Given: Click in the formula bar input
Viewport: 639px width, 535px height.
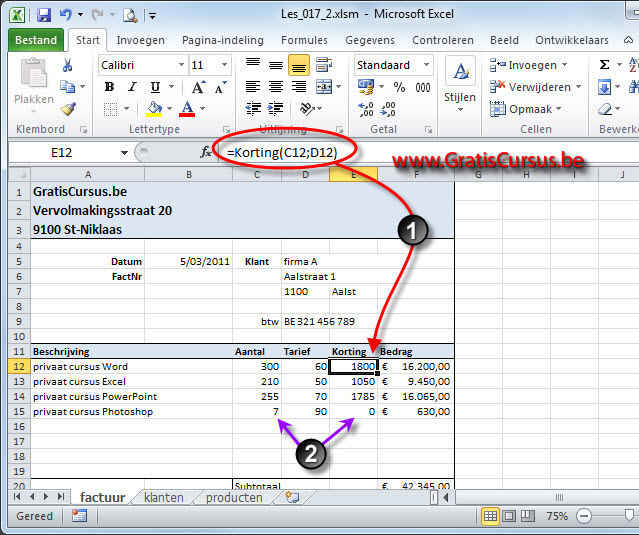Looking at the screenshot, I should coord(428,153).
